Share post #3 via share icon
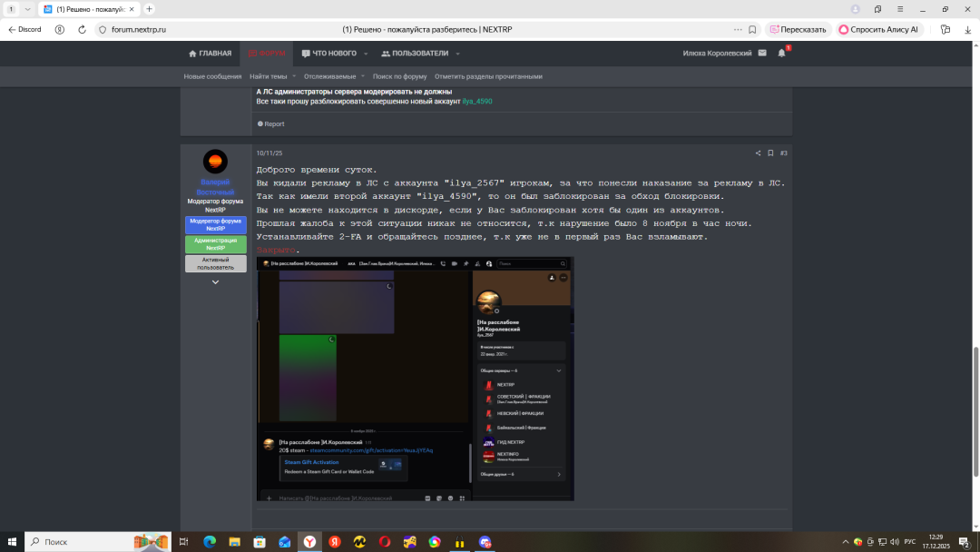Image resolution: width=980 pixels, height=552 pixels. (x=758, y=153)
